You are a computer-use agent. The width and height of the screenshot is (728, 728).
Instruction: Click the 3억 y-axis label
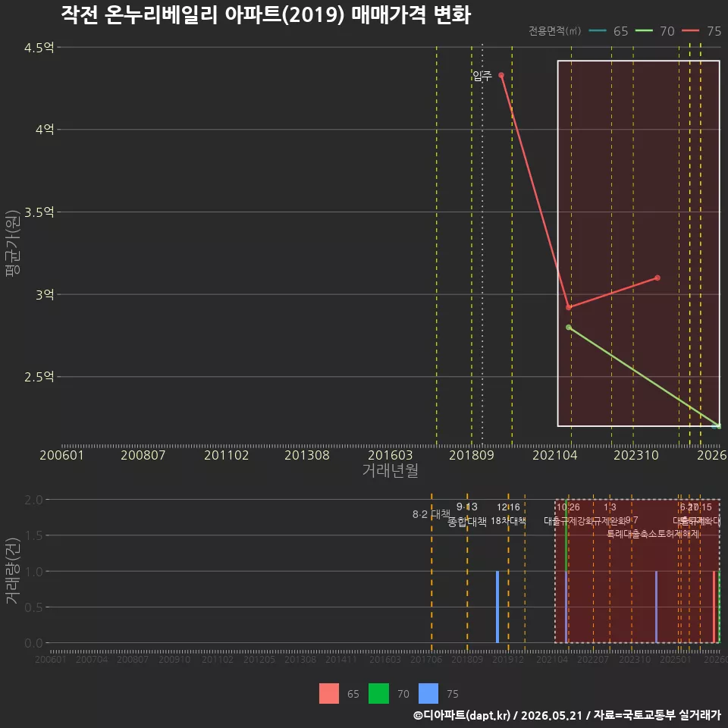[45, 294]
